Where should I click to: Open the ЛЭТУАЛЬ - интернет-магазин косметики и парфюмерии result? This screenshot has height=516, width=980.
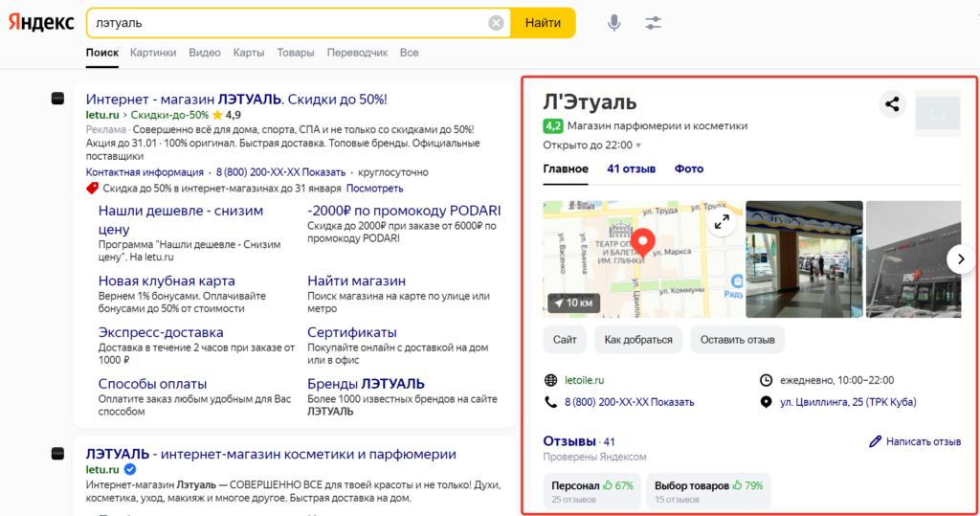(271, 454)
